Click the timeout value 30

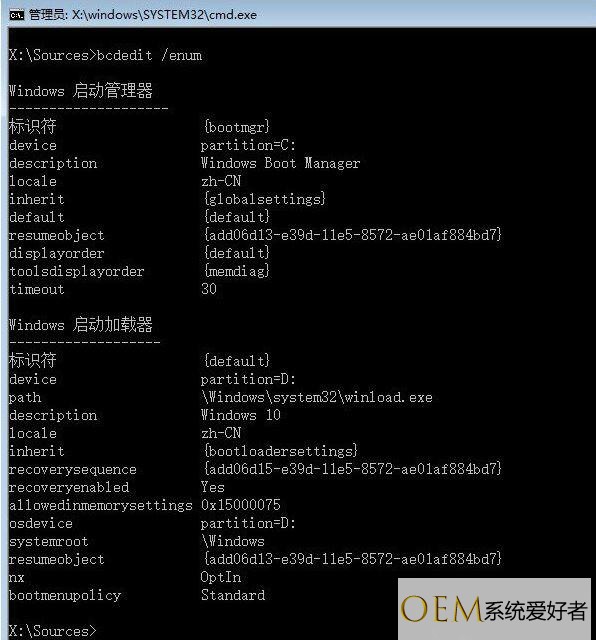click(x=209, y=289)
